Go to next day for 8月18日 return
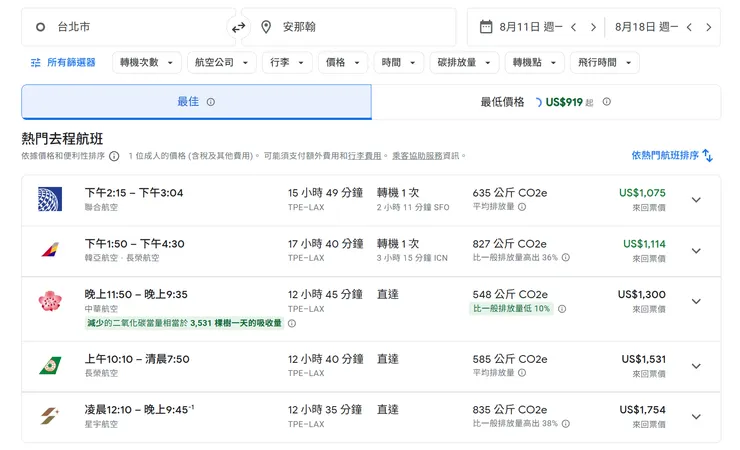 [x=708, y=27]
